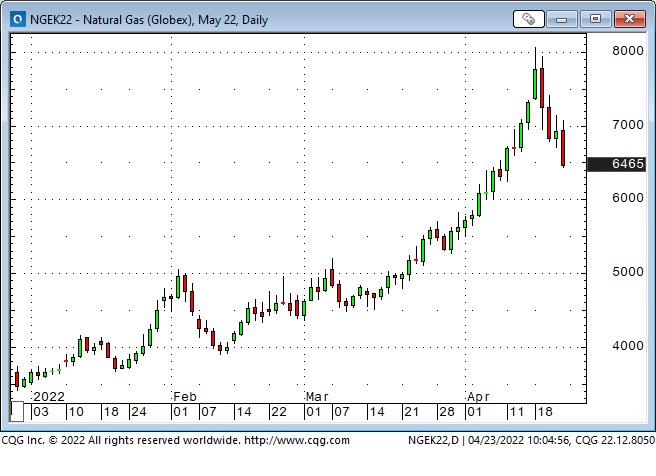Click the CQG logo icon in title bar
Image resolution: width=656 pixels, height=476 pixels.
pyautogui.click(x=18, y=19)
